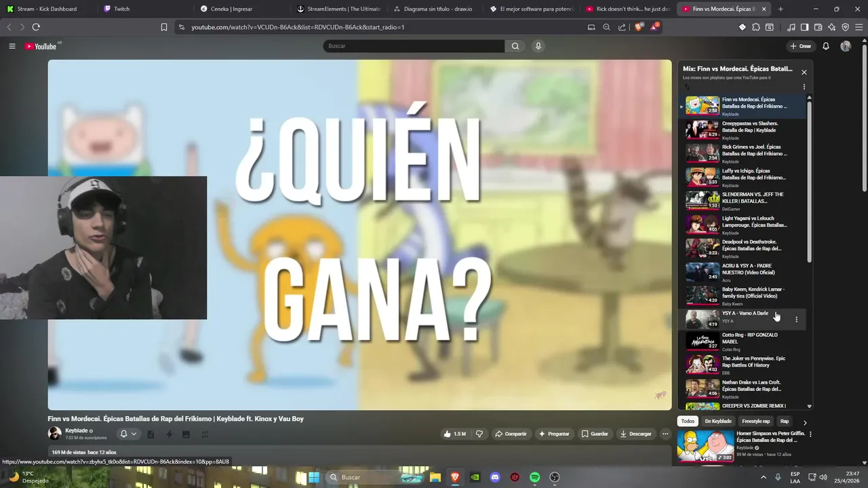The height and width of the screenshot is (488, 868).
Task: Click the Descargar download button
Action: click(636, 434)
